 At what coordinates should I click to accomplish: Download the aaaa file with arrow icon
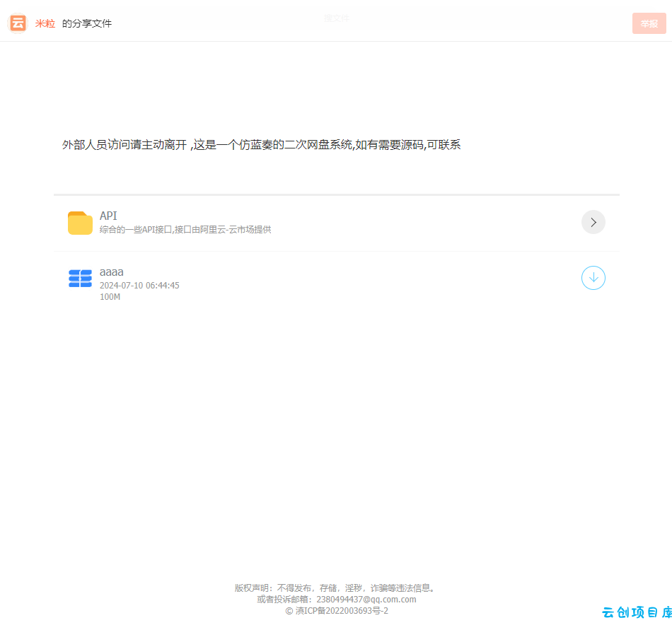pos(593,278)
